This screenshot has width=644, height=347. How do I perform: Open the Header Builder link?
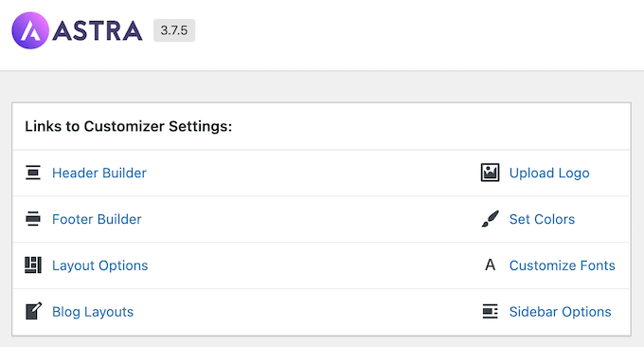[x=99, y=173]
